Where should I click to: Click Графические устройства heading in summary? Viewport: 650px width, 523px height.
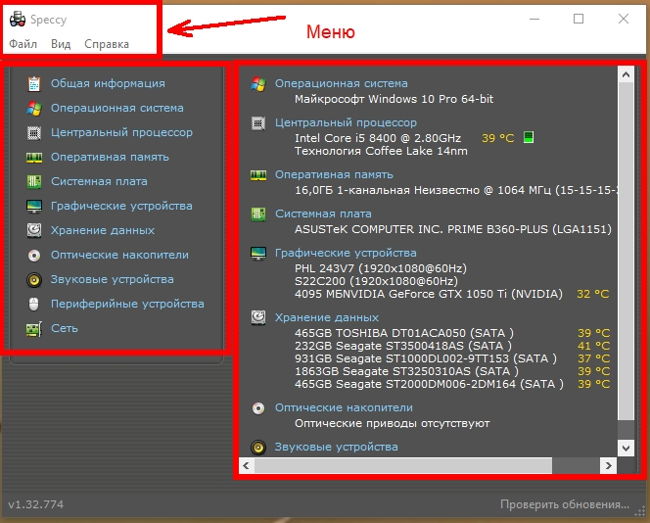pyautogui.click(x=346, y=253)
